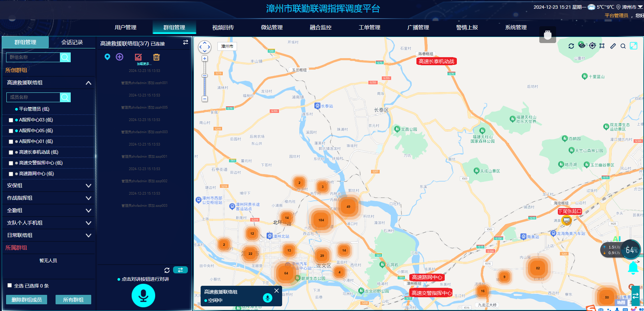
Task: Click the location pin icon in group toolbar
Action: pyautogui.click(x=107, y=57)
